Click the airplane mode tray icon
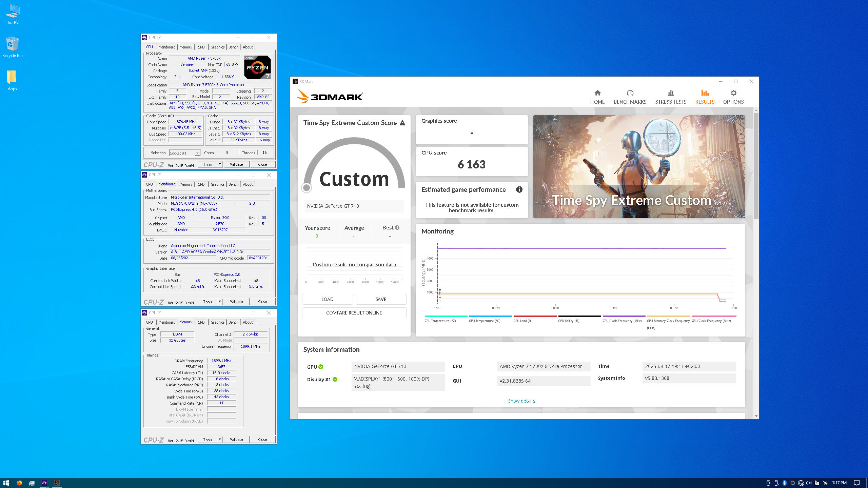 tap(825, 483)
